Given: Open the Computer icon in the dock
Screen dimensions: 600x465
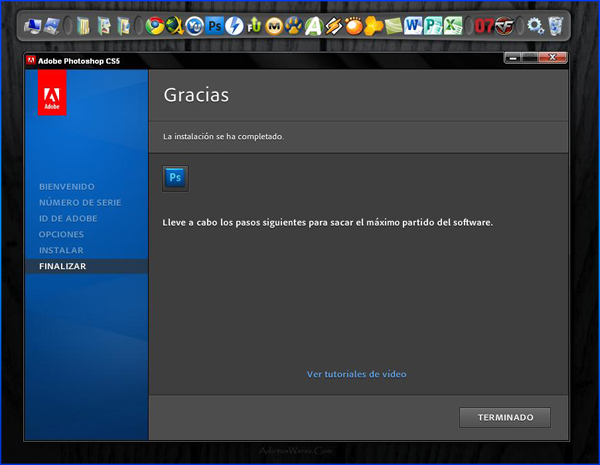Looking at the screenshot, I should tap(32, 26).
